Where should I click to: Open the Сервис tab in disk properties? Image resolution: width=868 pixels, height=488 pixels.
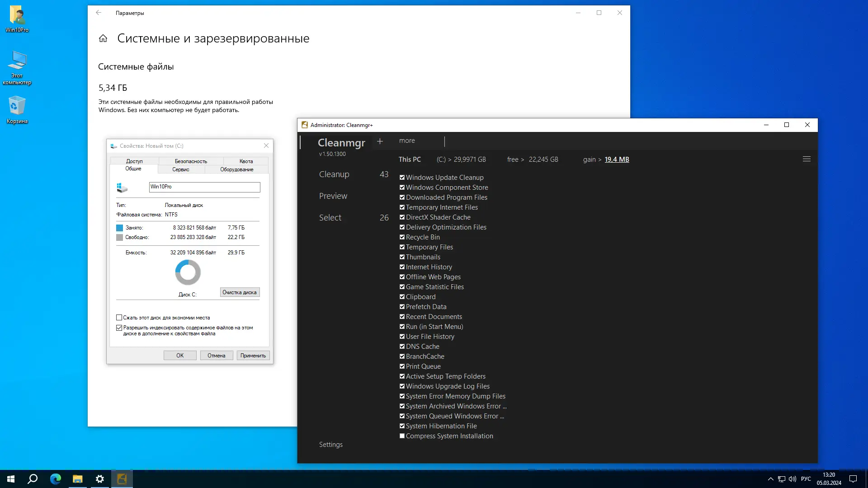click(180, 169)
